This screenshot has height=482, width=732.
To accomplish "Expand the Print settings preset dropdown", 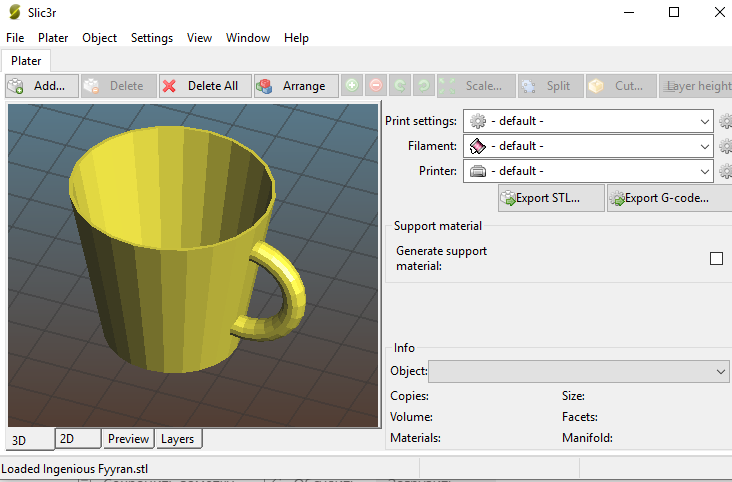I will pos(588,121).
